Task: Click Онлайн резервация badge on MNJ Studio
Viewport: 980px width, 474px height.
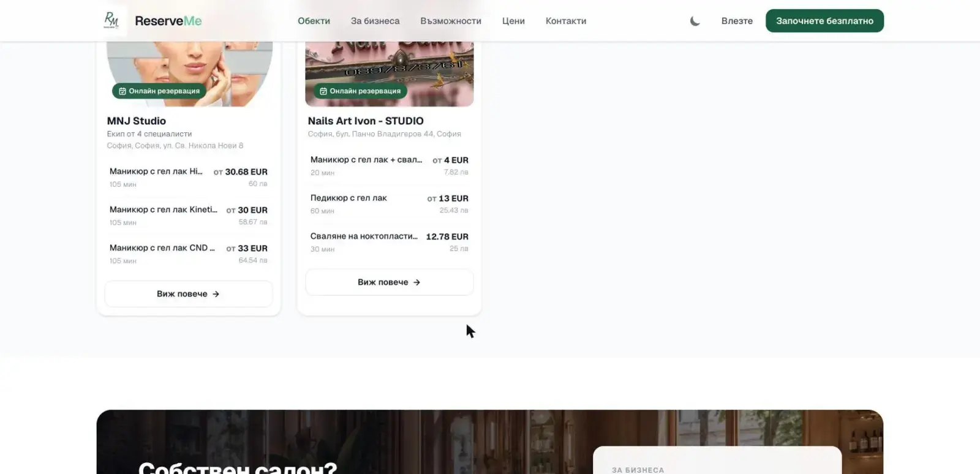Action: point(159,91)
